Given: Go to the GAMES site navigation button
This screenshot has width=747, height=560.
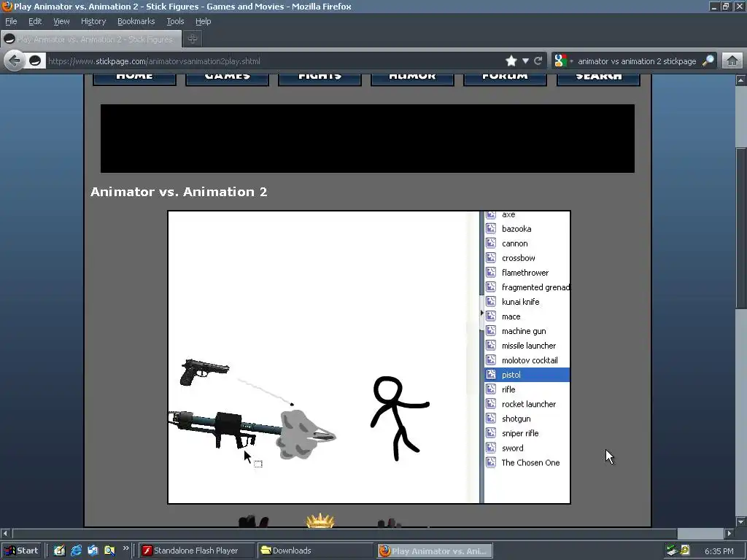Looking at the screenshot, I should 228,79.
